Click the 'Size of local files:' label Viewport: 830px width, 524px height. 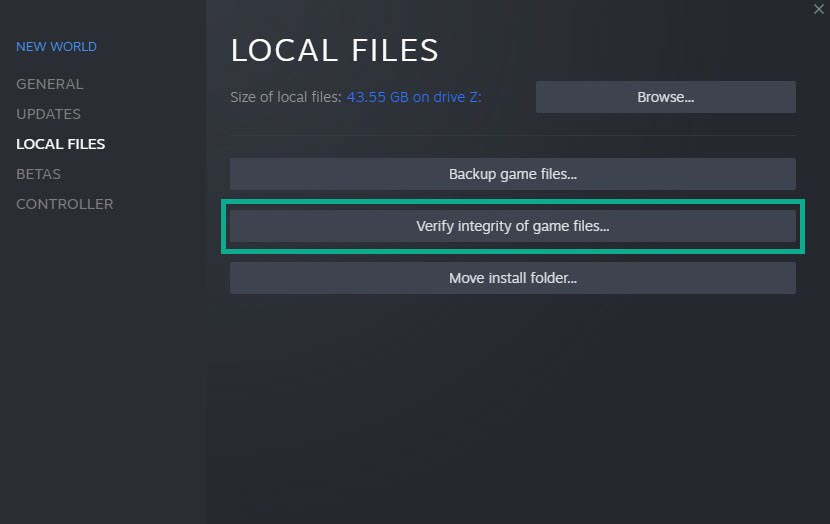coord(286,97)
